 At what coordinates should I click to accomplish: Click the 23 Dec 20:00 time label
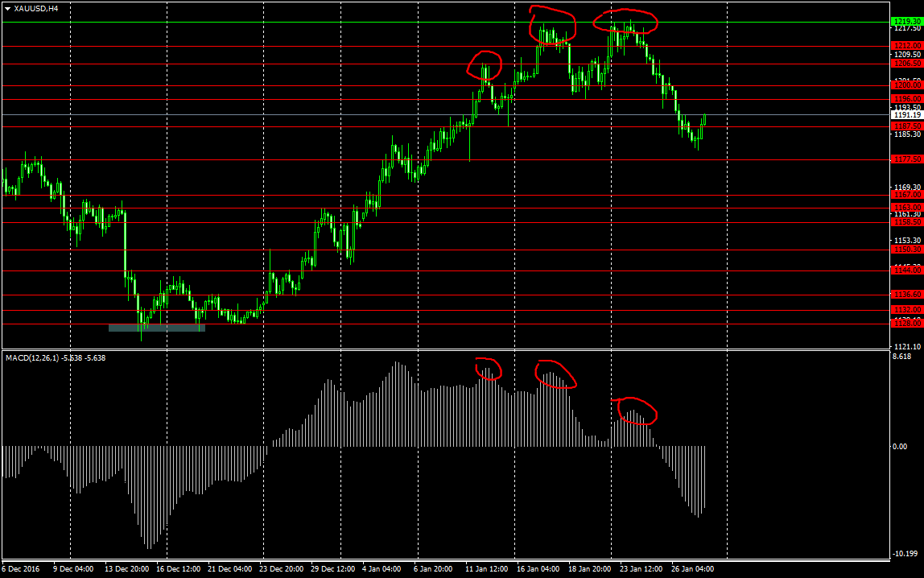[281, 569]
